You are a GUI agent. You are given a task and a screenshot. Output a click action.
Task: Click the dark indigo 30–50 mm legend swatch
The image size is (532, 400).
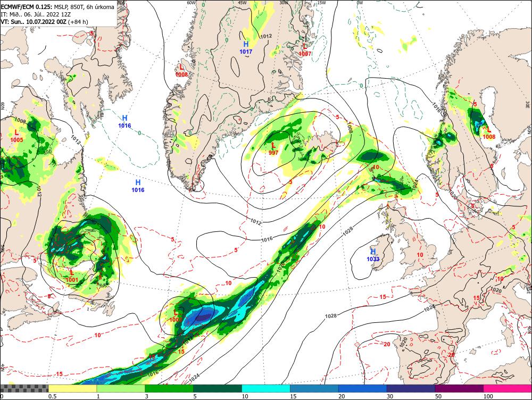point(411,388)
